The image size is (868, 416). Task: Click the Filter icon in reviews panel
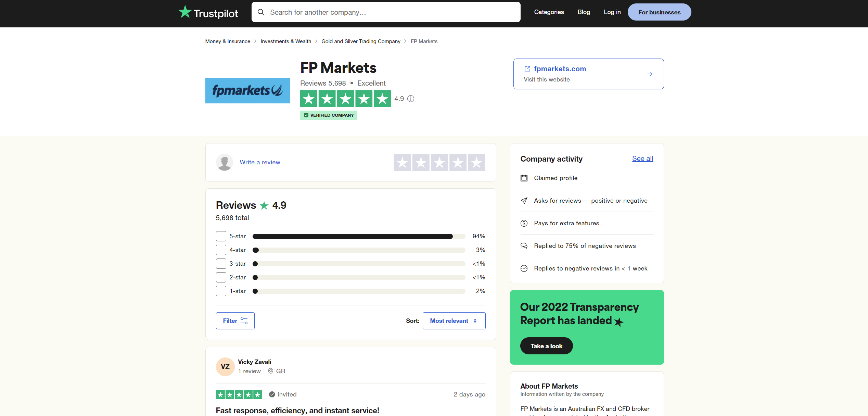(244, 320)
